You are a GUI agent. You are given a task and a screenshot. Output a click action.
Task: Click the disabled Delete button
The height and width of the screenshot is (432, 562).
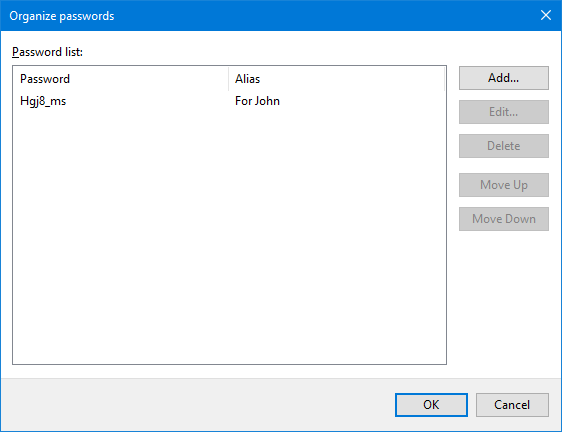tap(504, 146)
